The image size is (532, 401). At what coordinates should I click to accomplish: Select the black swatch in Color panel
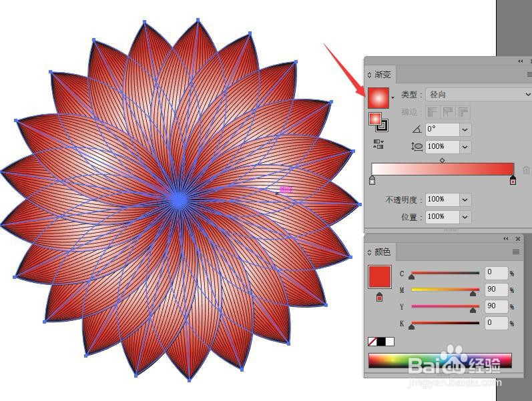381,342
